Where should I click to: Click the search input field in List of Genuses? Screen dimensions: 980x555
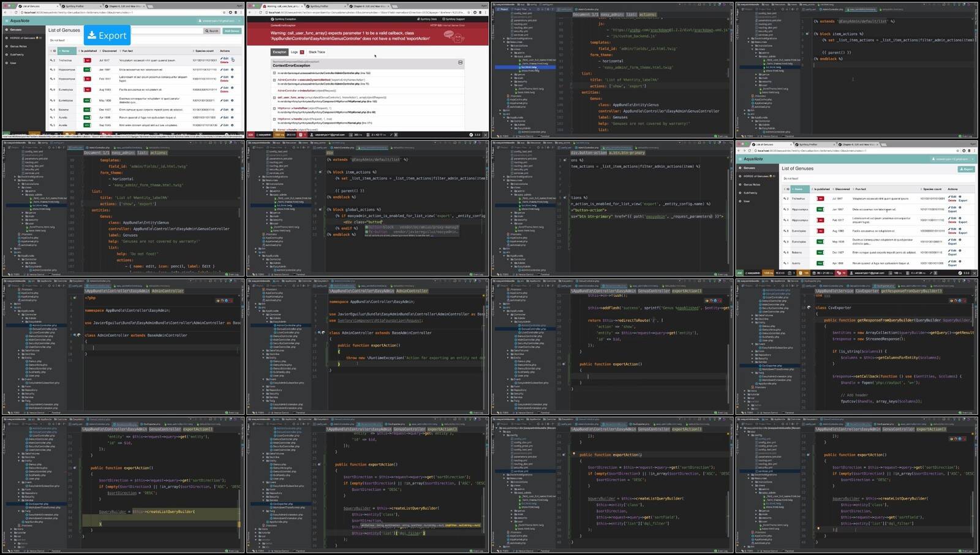[167, 31]
